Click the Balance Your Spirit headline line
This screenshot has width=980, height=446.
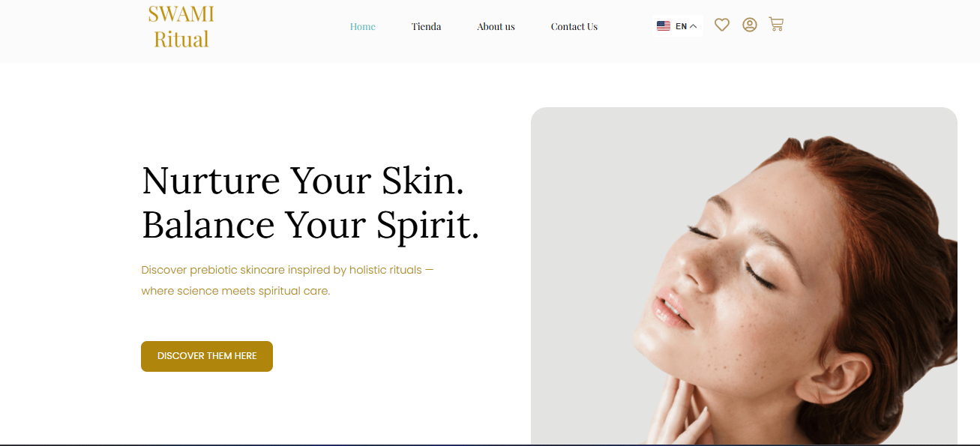coord(310,225)
